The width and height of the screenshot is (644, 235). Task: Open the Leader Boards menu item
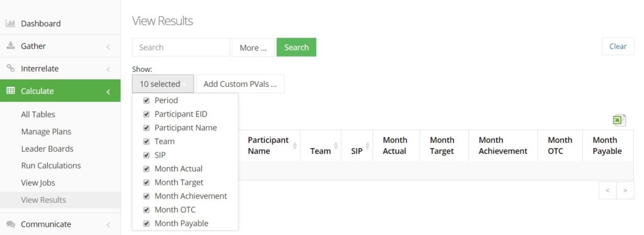(x=47, y=149)
